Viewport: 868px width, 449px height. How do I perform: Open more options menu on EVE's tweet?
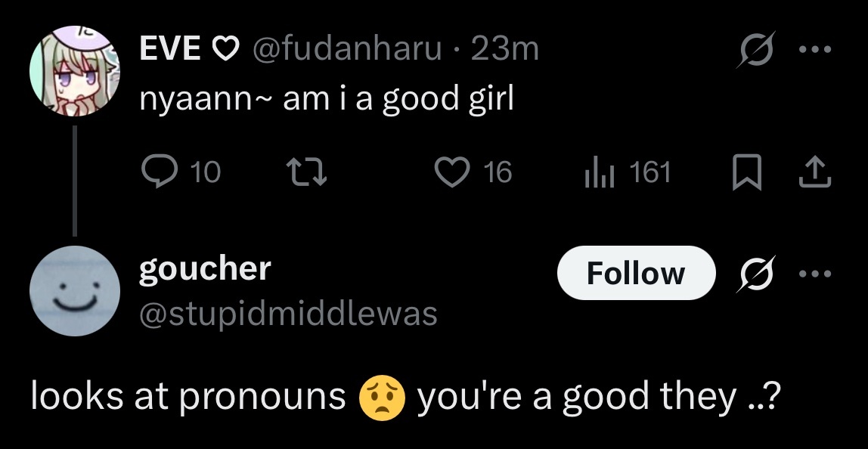(815, 49)
